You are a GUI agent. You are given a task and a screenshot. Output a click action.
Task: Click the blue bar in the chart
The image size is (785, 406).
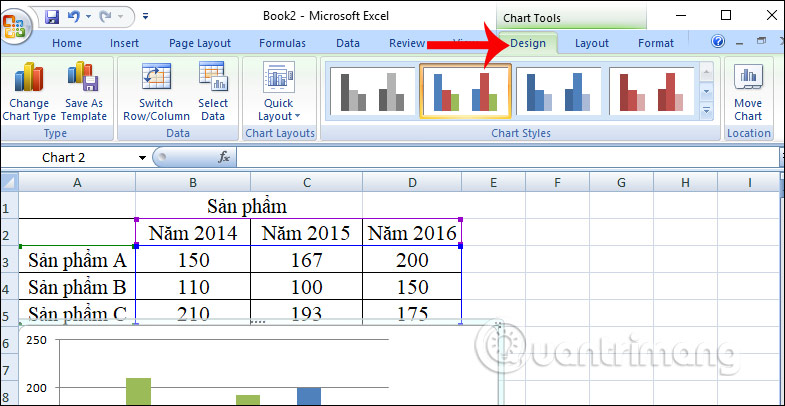[x=309, y=396]
